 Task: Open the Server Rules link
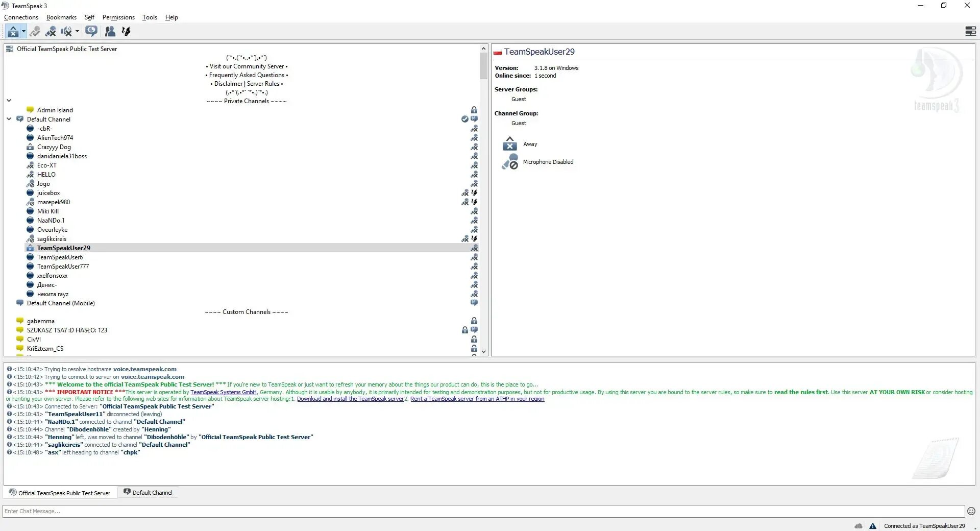(x=263, y=84)
